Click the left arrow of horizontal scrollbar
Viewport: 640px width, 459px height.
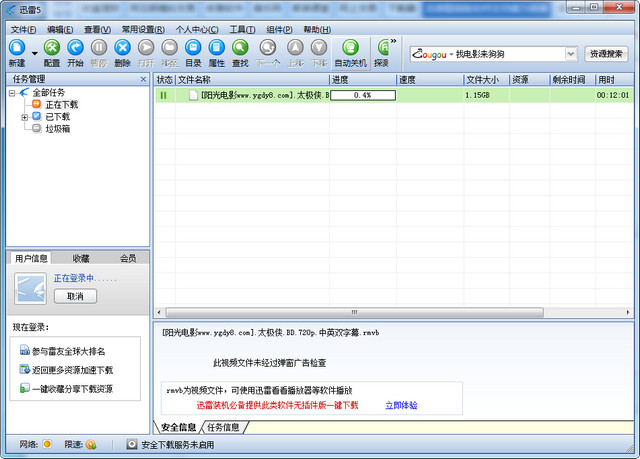(159, 312)
